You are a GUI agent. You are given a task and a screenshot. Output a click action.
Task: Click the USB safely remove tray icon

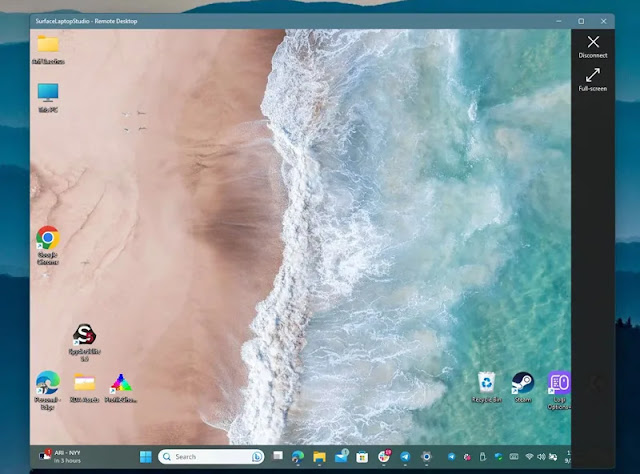point(483,456)
